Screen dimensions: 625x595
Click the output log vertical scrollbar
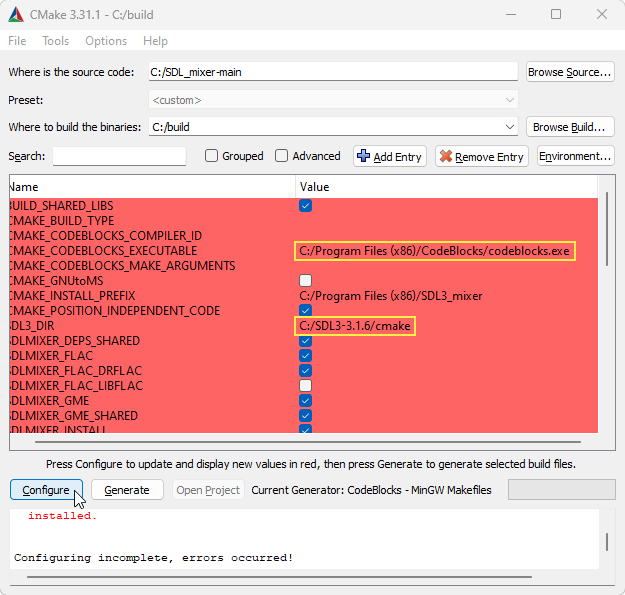(607, 542)
